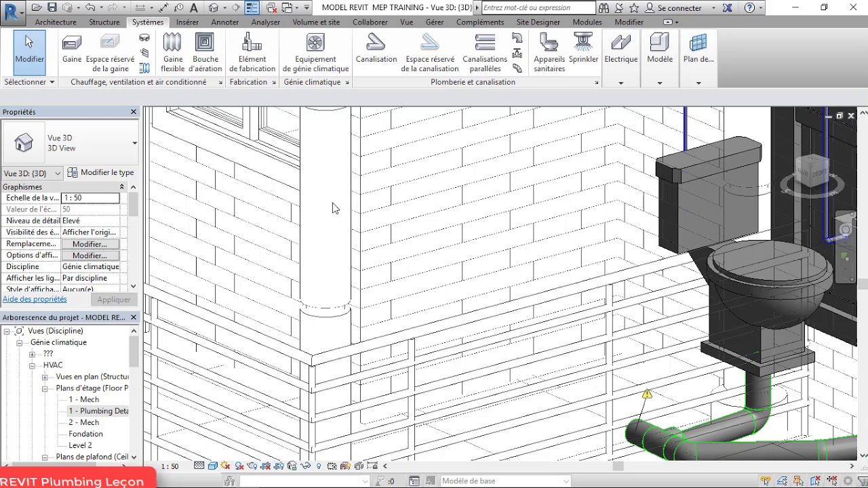The image size is (868, 488).
Task: Click the keyword search input field
Action: coord(538,8)
